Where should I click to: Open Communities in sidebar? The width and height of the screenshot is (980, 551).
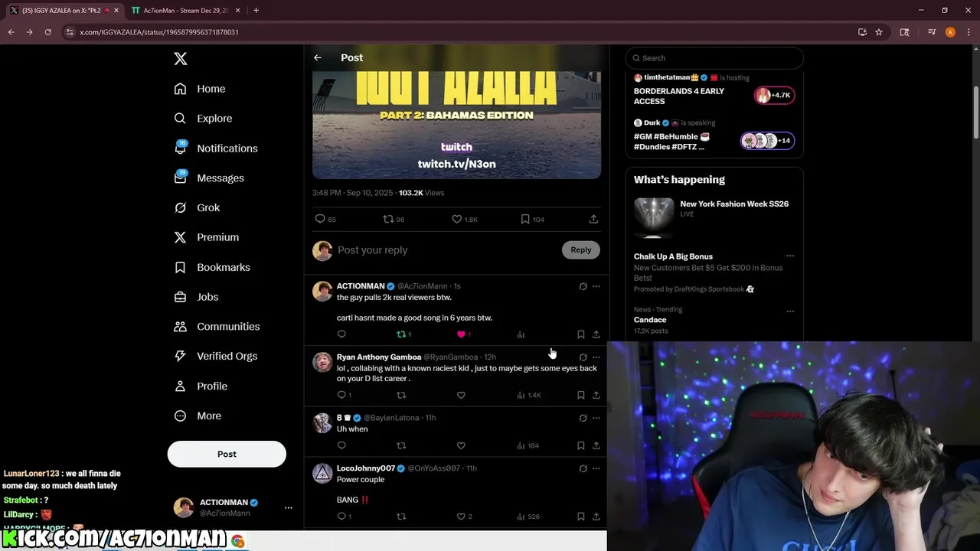[x=217, y=327]
